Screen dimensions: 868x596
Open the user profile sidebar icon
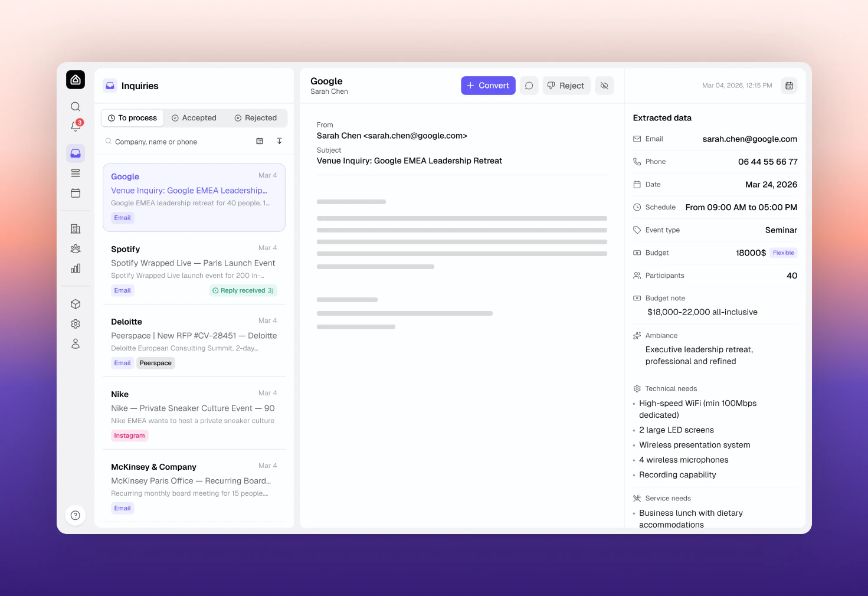click(76, 344)
